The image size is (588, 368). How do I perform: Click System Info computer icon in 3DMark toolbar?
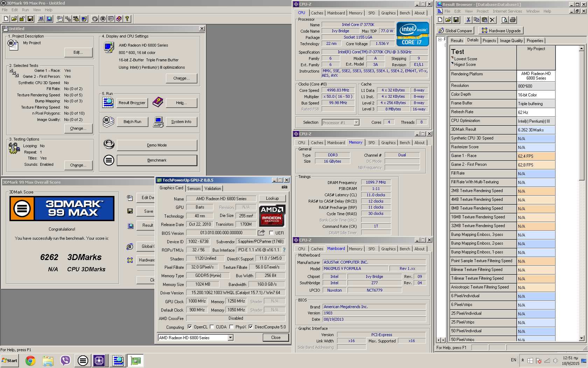coord(41,19)
